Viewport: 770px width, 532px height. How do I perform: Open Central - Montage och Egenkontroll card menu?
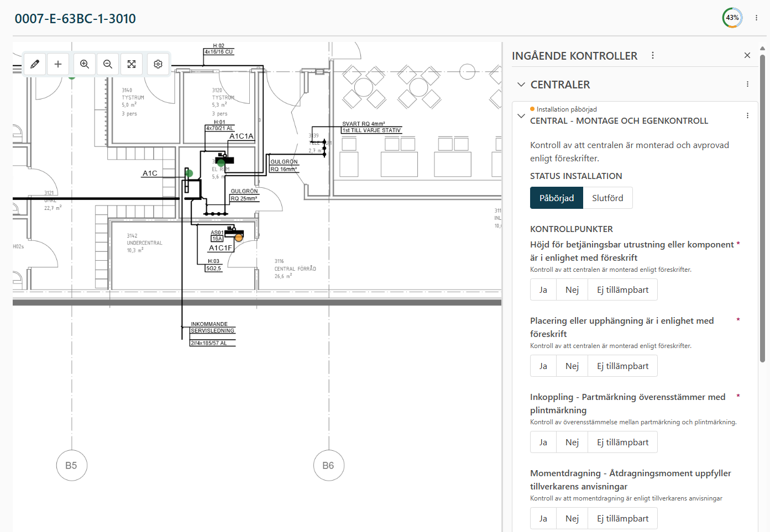[x=747, y=115]
